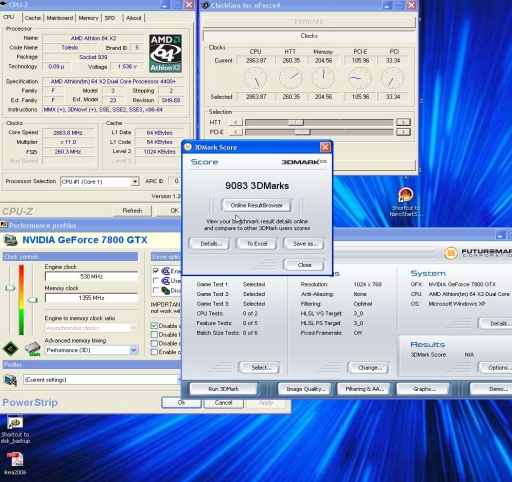
Task: Open the Processor Selection dropdown in CPU-Z
Action: 134,182
